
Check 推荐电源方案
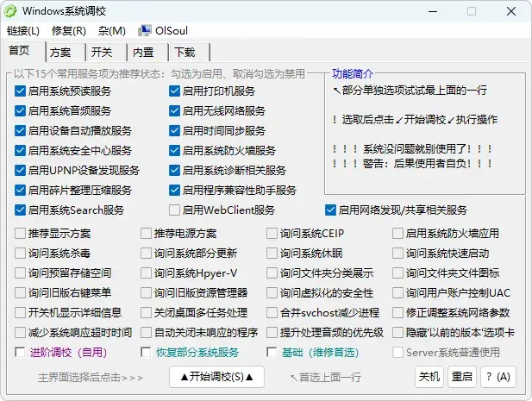click(146, 234)
